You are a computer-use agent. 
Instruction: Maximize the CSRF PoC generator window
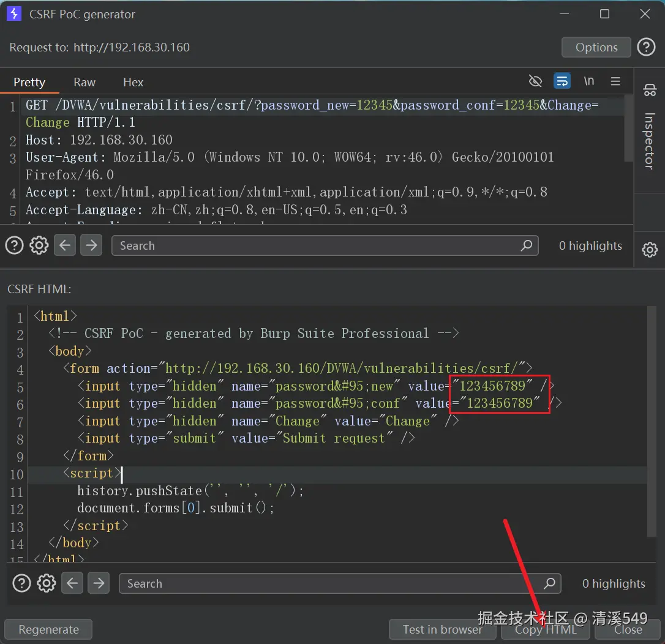click(604, 13)
